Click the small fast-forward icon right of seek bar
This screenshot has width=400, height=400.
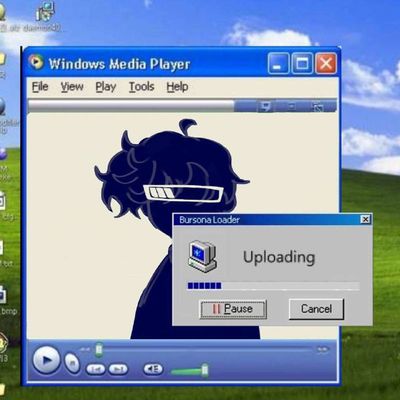click(322, 349)
